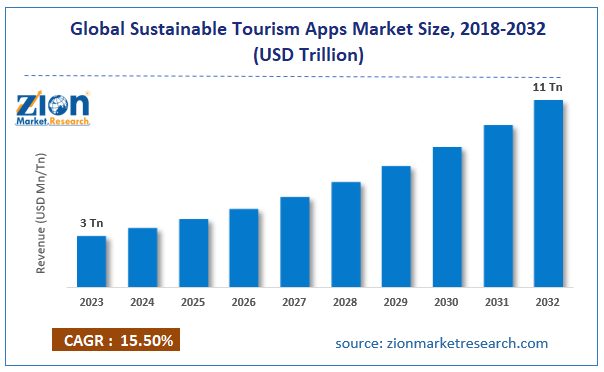Click the Zion Market Research logo
This screenshot has height=372, width=604.
click(53, 109)
